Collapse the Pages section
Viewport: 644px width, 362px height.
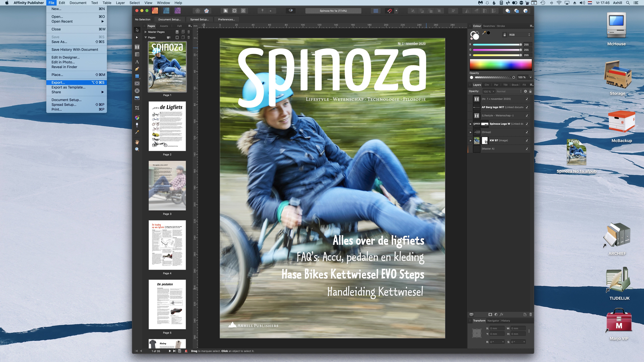point(146,37)
